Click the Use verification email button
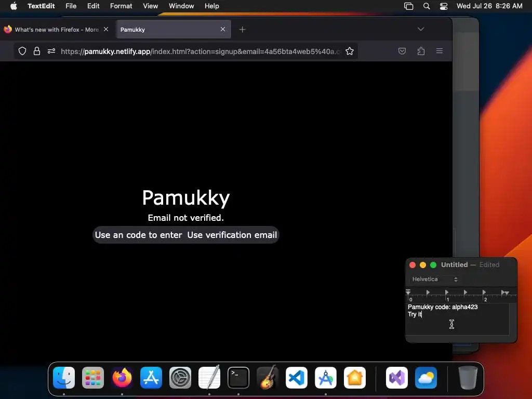This screenshot has width=532, height=399. click(x=232, y=235)
